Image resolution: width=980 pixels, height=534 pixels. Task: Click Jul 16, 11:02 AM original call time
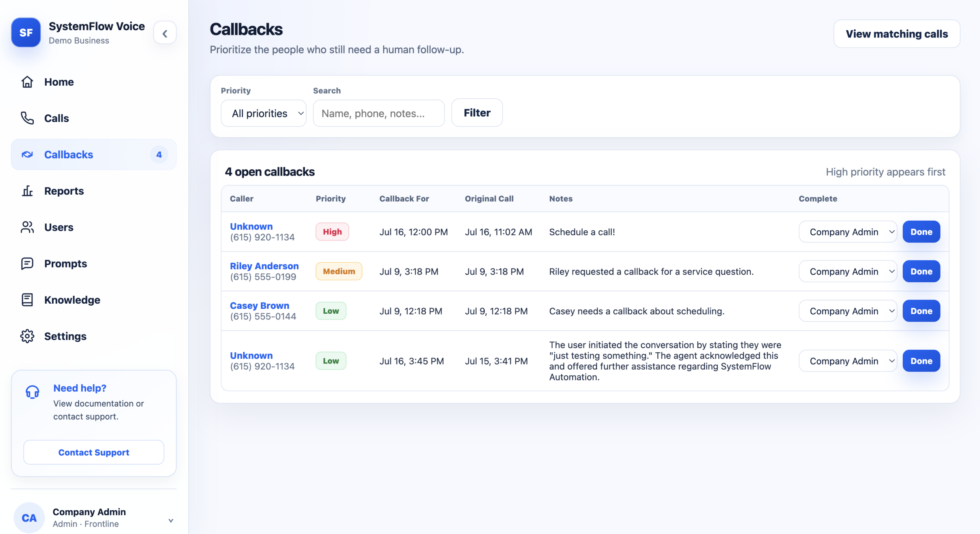click(498, 232)
